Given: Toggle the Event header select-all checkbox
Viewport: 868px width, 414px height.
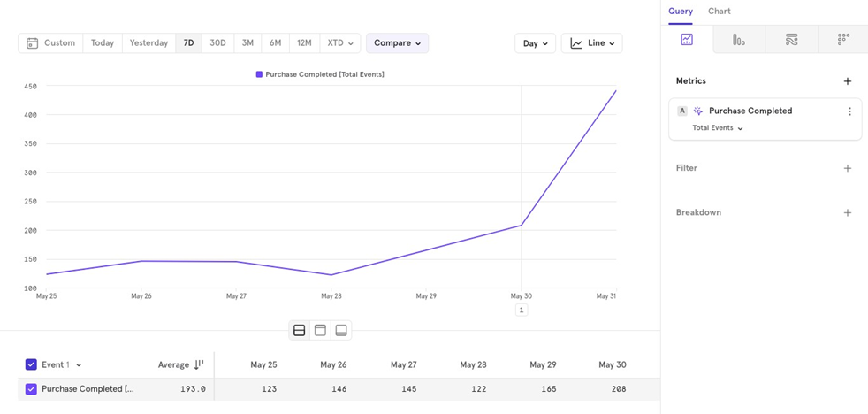Looking at the screenshot, I should [x=31, y=364].
